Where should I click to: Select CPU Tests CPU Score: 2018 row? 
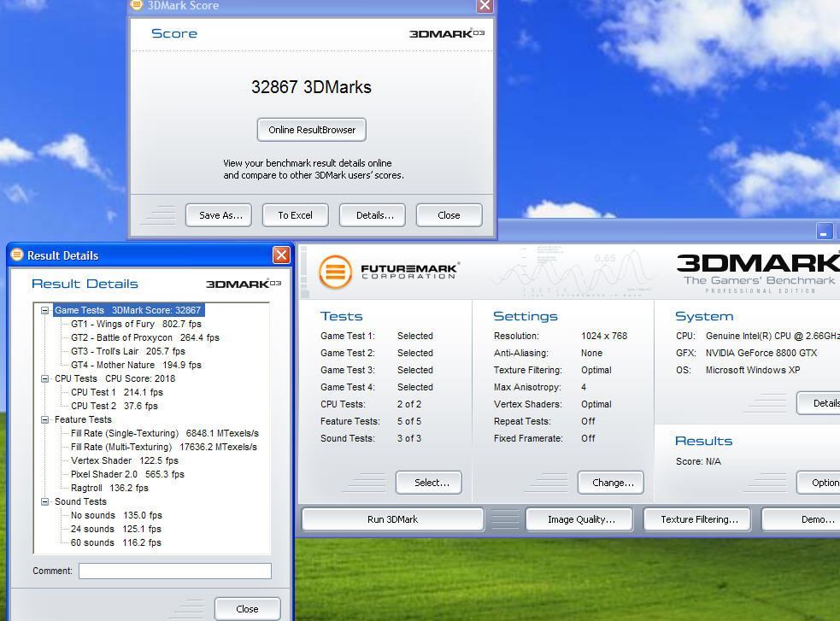115,378
